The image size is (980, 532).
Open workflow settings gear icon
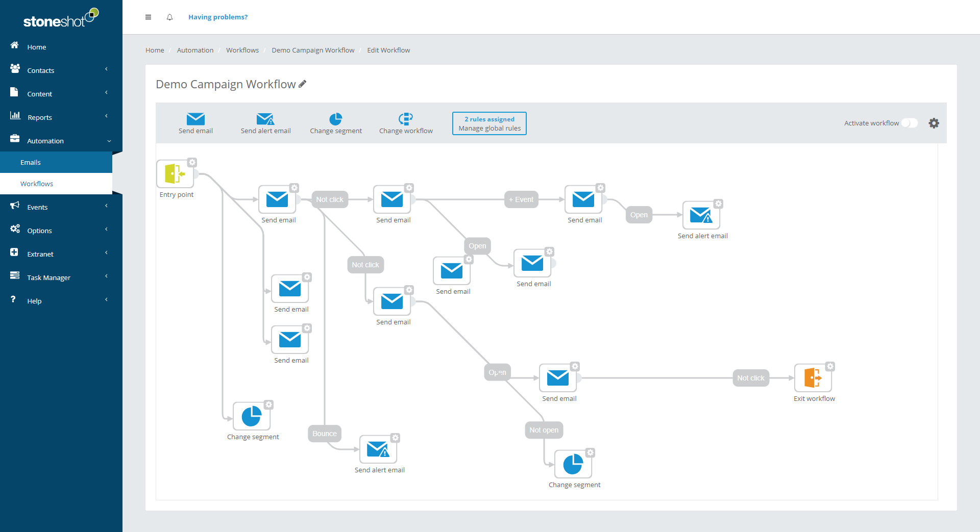point(934,123)
